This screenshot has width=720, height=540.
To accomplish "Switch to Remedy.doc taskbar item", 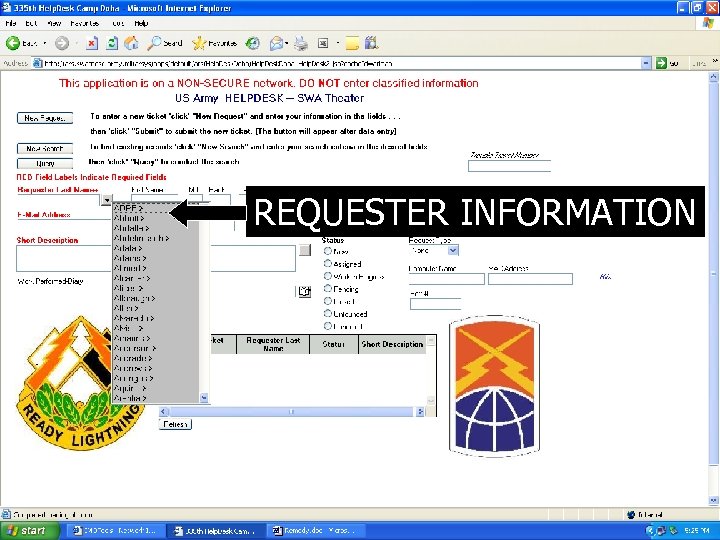I will 317,531.
